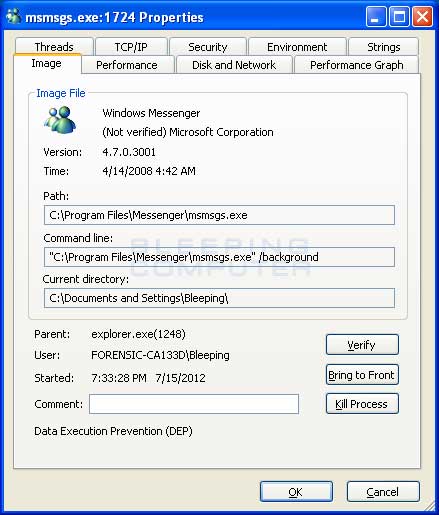This screenshot has width=439, height=515.
Task: Open the Disk and Network tab
Action: (234, 65)
